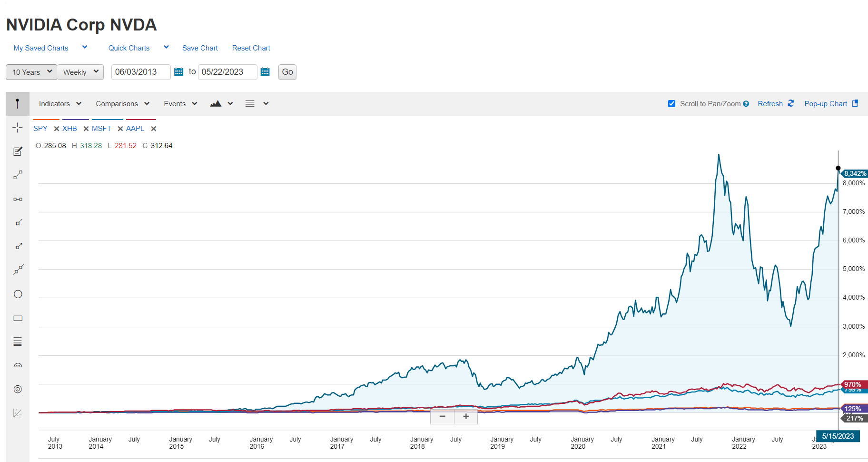
Task: Expand the chart style dropdown arrow
Action: [230, 103]
